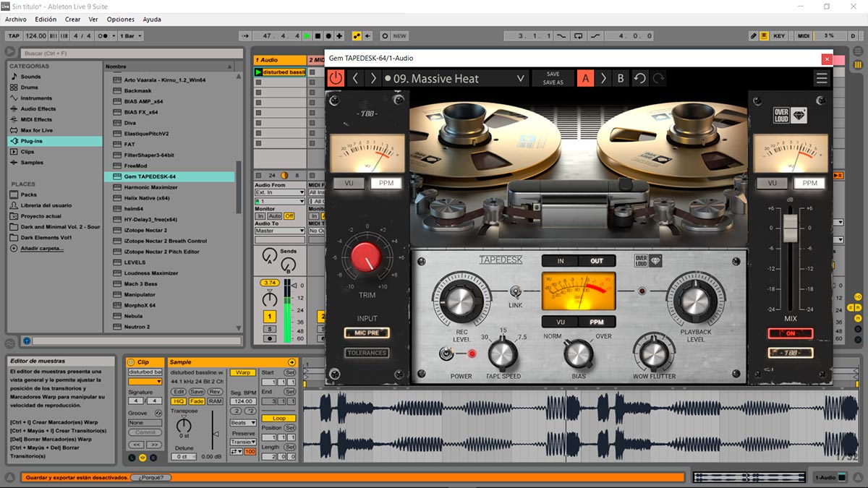Arm the Arrangement Record circle button
The height and width of the screenshot is (488, 868).
[x=329, y=35]
